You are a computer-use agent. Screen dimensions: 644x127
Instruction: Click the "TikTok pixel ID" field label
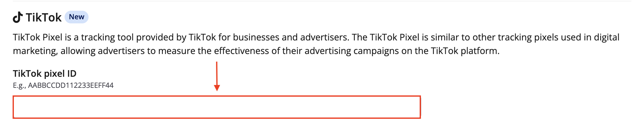(x=44, y=74)
